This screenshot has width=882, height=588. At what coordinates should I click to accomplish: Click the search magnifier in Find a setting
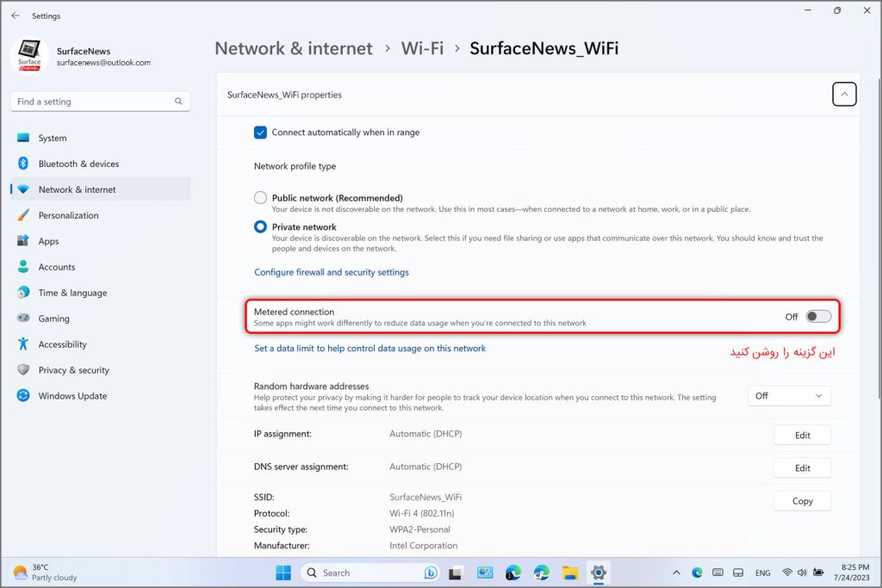(x=178, y=102)
